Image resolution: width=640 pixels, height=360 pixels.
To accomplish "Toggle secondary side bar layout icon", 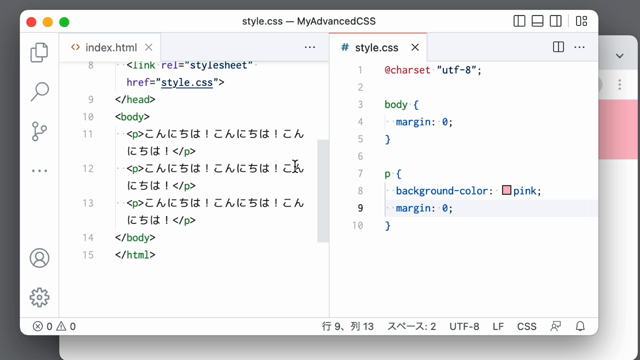I will pyautogui.click(x=556, y=21).
